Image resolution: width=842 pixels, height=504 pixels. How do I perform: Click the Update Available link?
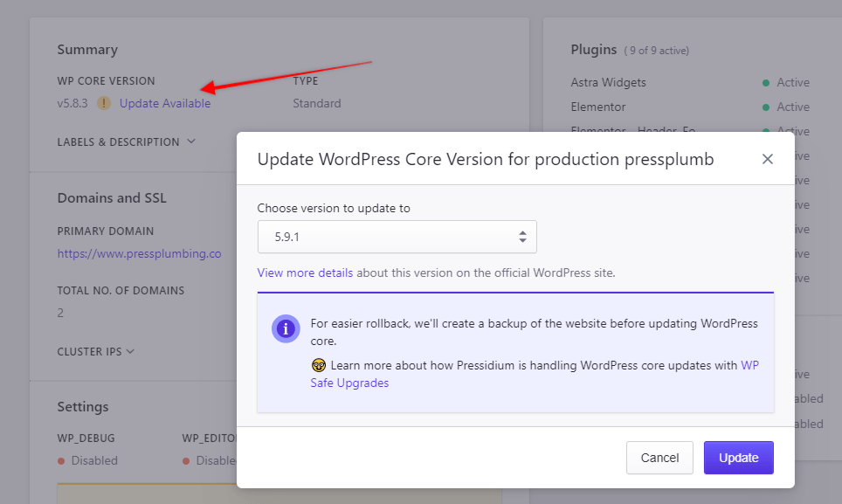pyautogui.click(x=165, y=103)
